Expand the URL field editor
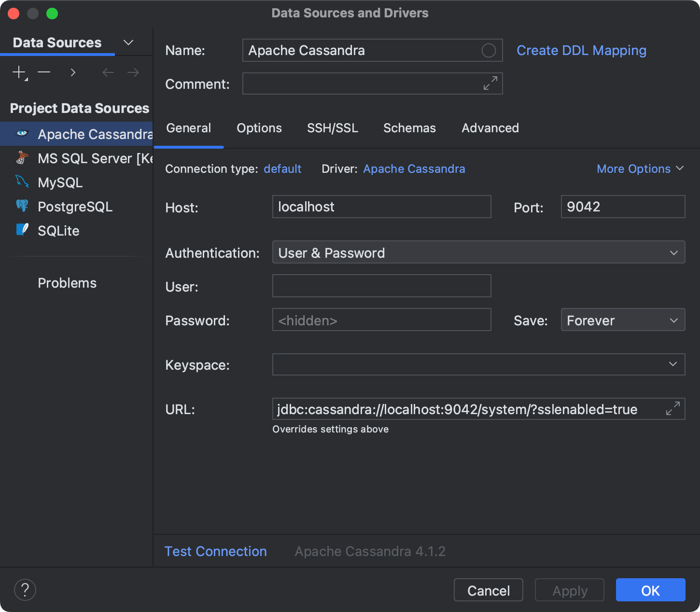Viewport: 700px width, 612px height. [672, 408]
